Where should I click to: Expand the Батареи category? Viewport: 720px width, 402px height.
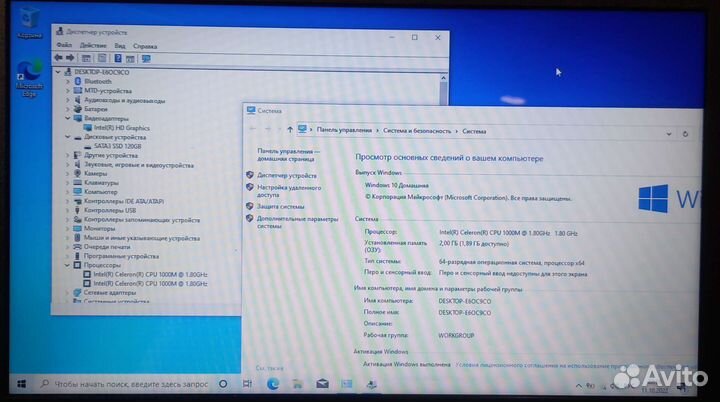click(x=68, y=109)
